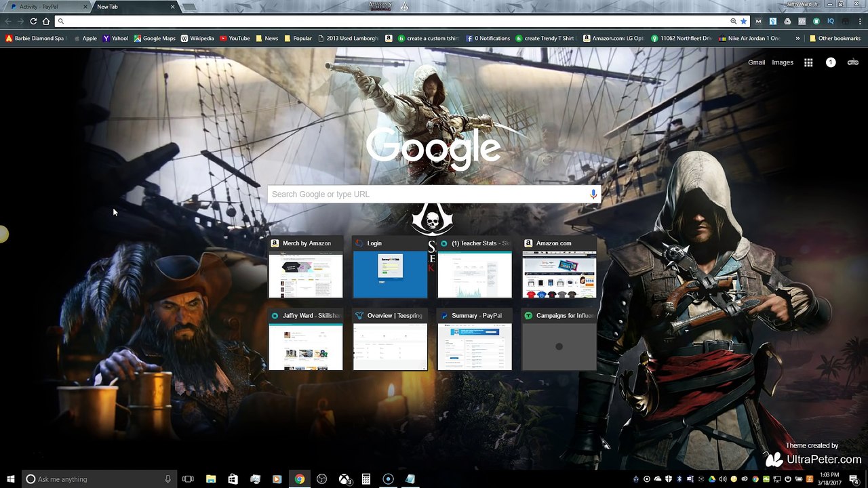The image size is (868, 488).
Task: Open Bluetooth tray icon
Action: [679, 479]
